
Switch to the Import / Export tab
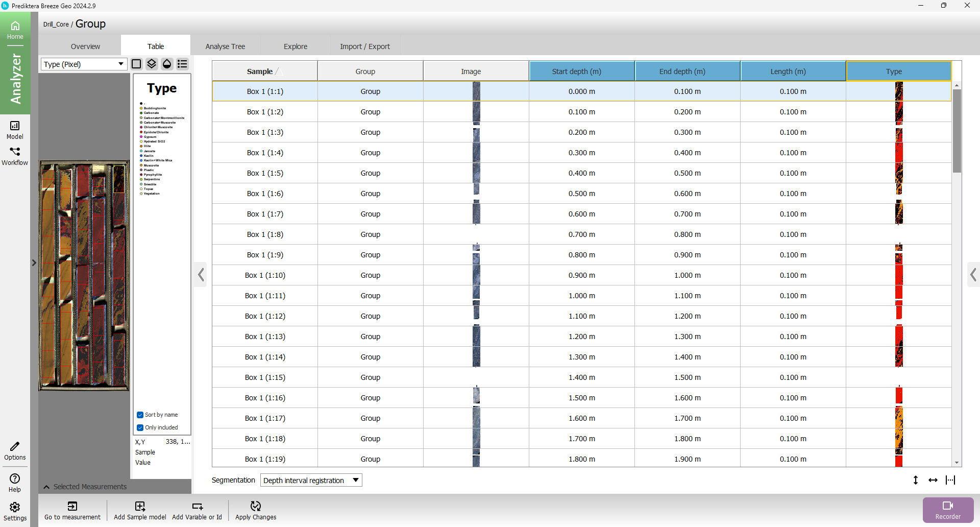coord(364,46)
